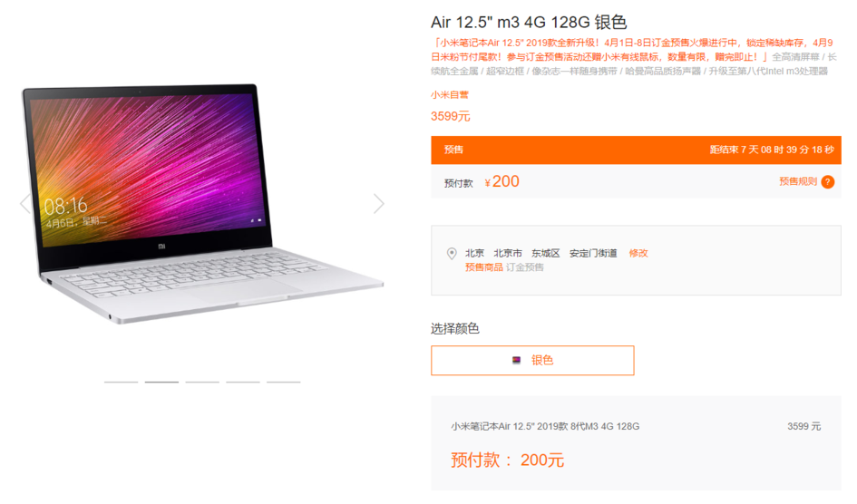Select the second gallery indicator dash
Image resolution: width=857 pixels, height=504 pixels.
pos(161,382)
